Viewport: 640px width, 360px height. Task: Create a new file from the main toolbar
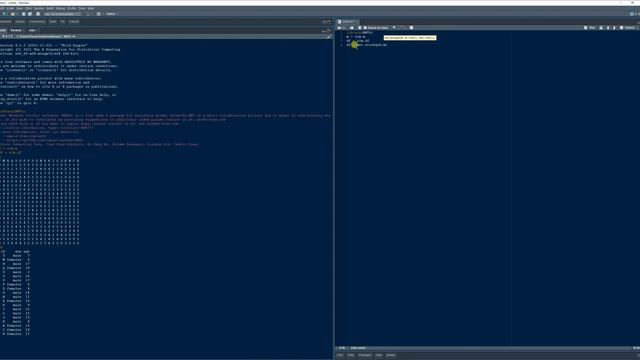(x=4, y=14)
